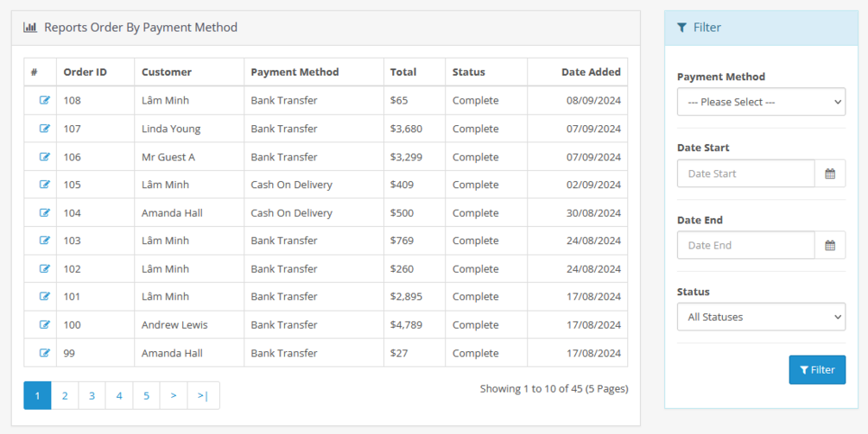Click the edit icon for order 108
Image resolution: width=868 pixels, height=434 pixels.
point(45,100)
